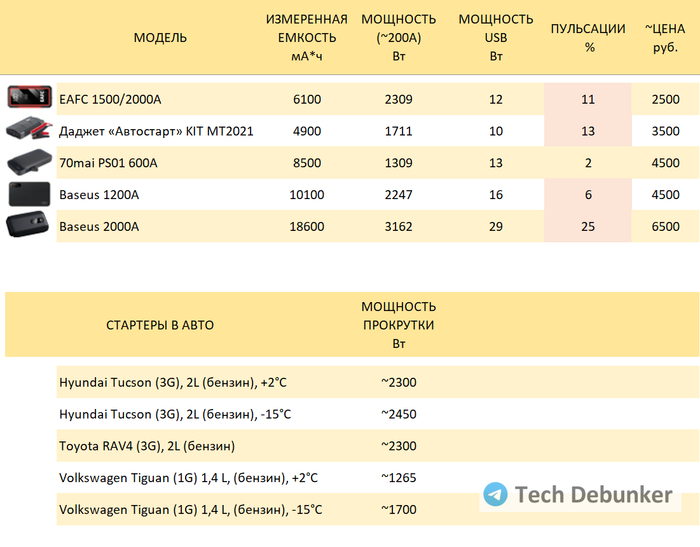Select the EAFC power value 2309

[x=398, y=99]
